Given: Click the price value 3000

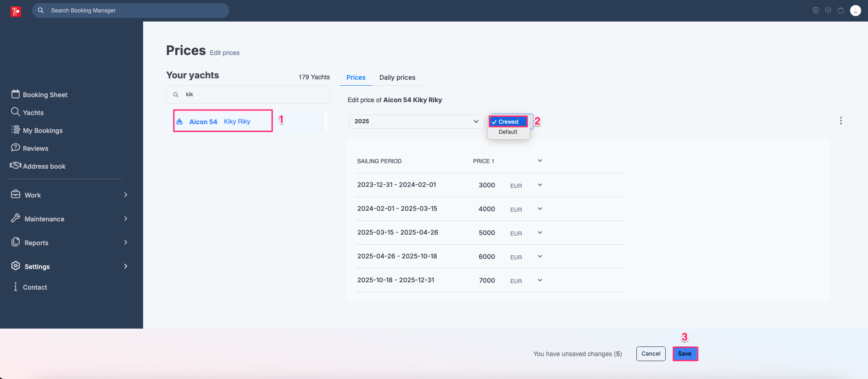Looking at the screenshot, I should point(487,185).
